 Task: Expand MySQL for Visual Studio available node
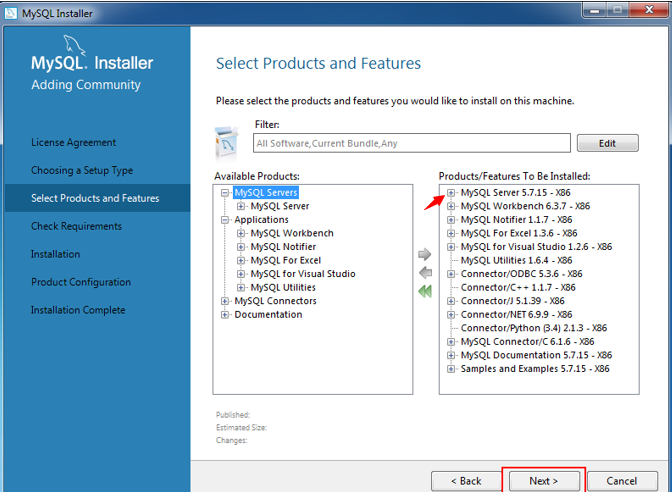tap(241, 274)
